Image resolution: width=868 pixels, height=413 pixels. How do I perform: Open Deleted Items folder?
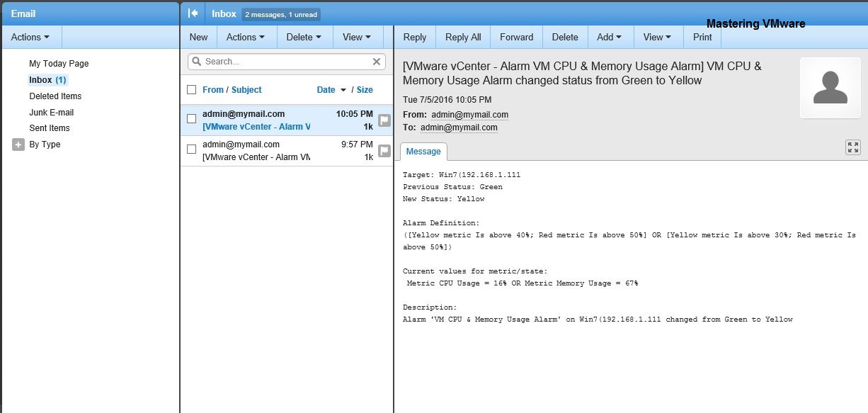(x=55, y=96)
